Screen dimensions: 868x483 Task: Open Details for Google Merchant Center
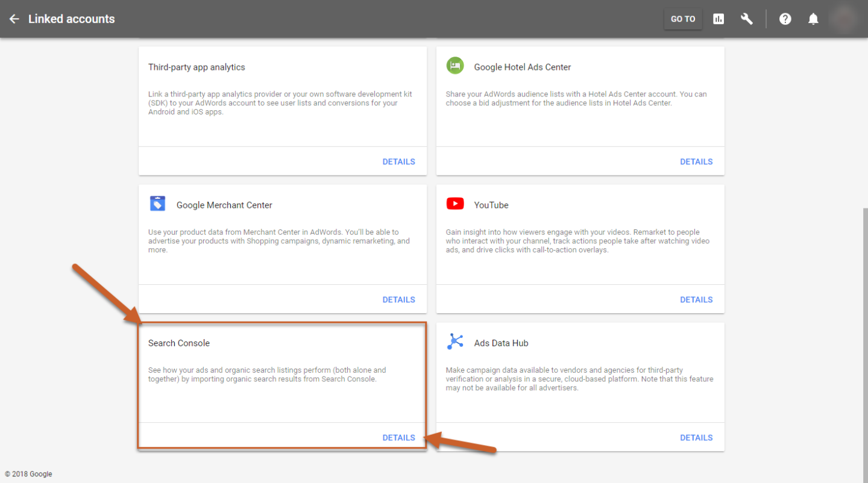click(398, 299)
